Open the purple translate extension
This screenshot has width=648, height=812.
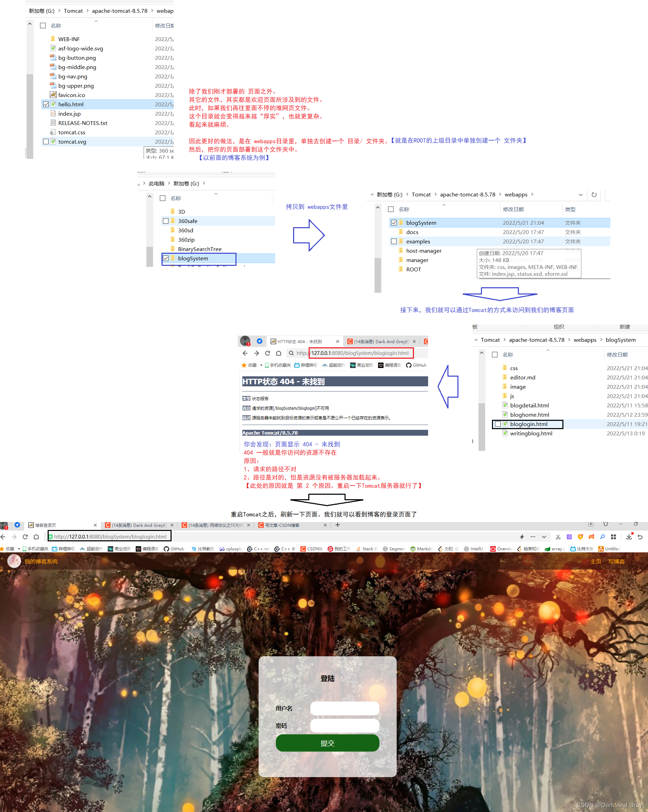(569, 537)
